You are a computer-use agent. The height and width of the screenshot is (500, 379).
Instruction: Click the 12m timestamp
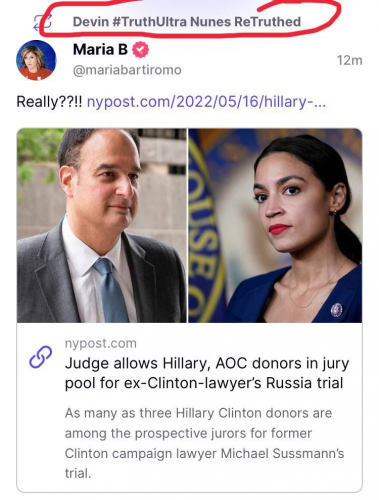(x=349, y=60)
